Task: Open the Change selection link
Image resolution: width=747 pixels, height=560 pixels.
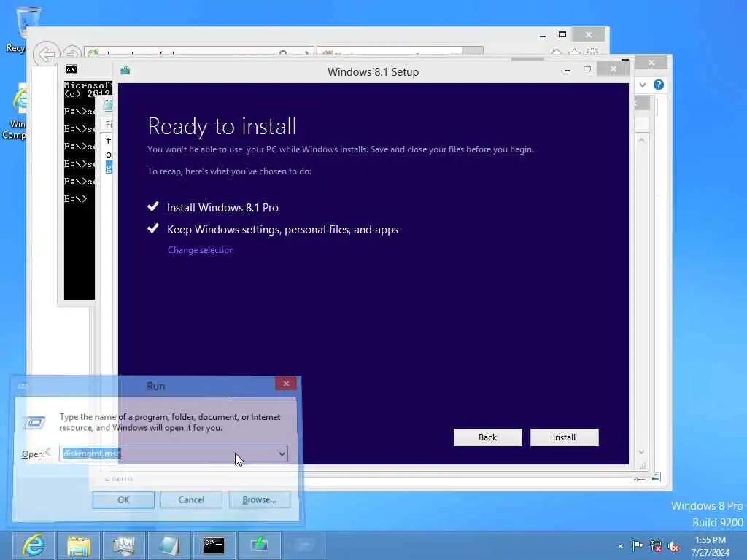Action: click(x=201, y=250)
